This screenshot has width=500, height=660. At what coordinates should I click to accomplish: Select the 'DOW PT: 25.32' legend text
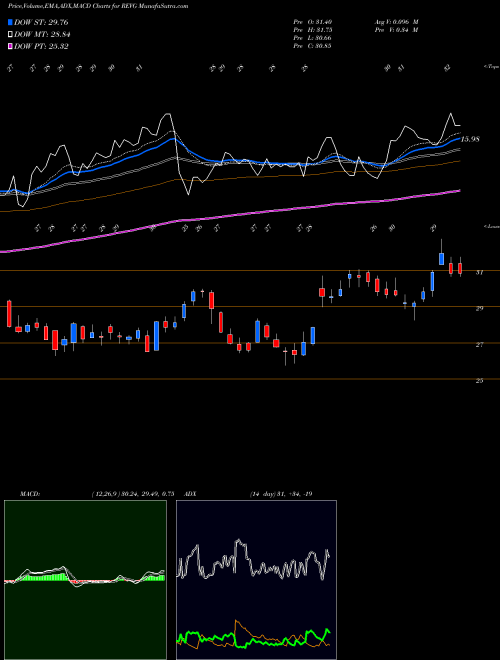41,47
